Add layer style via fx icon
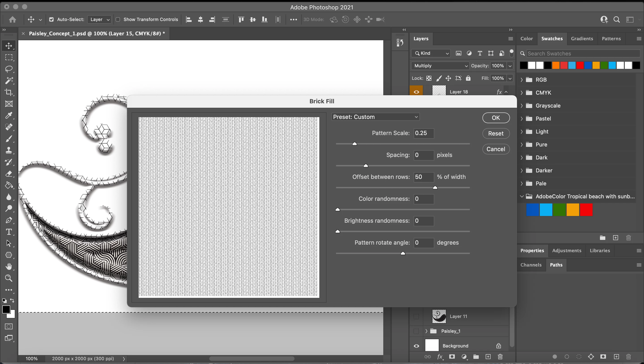The width and height of the screenshot is (644, 364). pyautogui.click(x=440, y=357)
